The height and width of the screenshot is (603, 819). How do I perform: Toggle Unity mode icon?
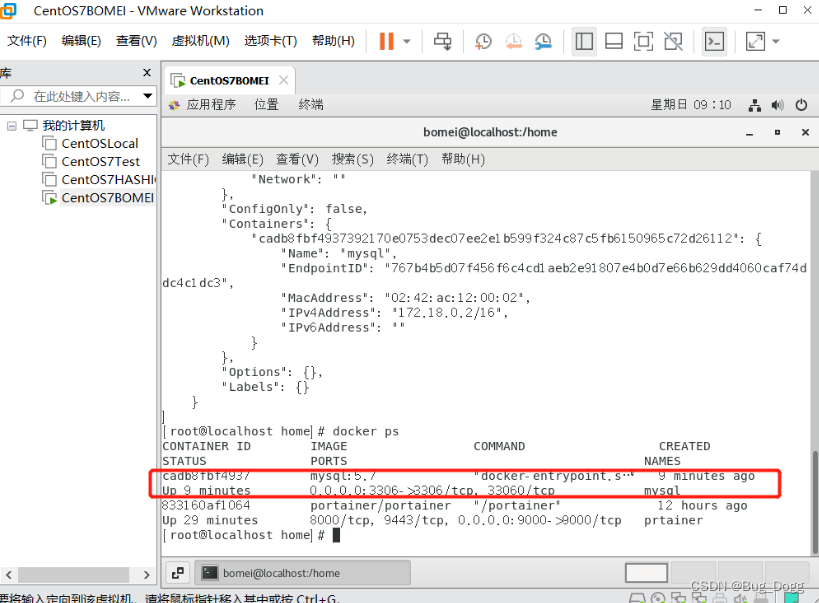click(x=673, y=41)
